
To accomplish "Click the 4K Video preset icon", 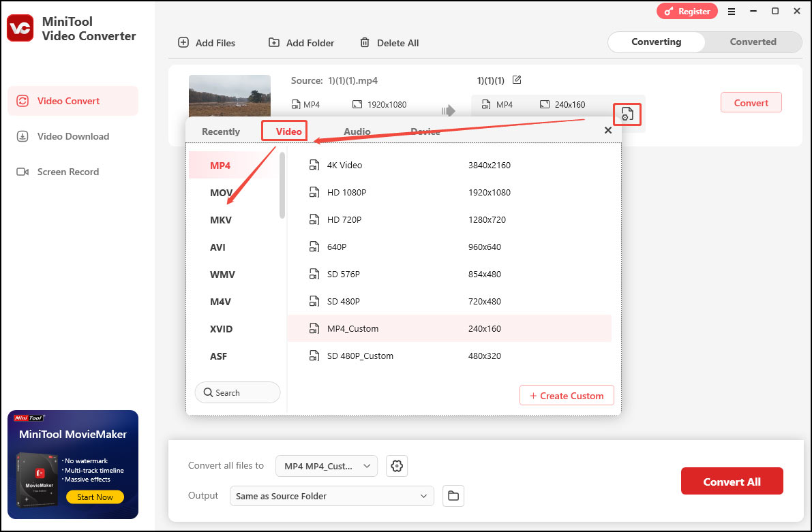I will click(x=314, y=165).
